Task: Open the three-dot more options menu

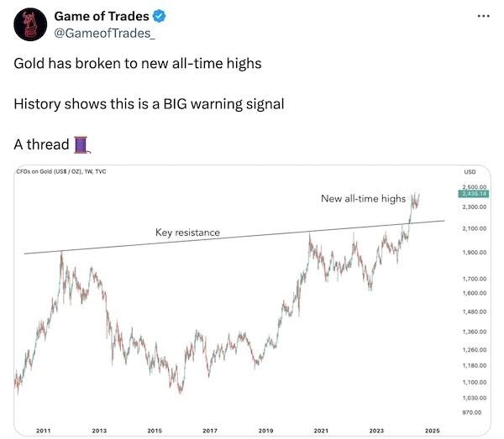Action: pos(484,16)
